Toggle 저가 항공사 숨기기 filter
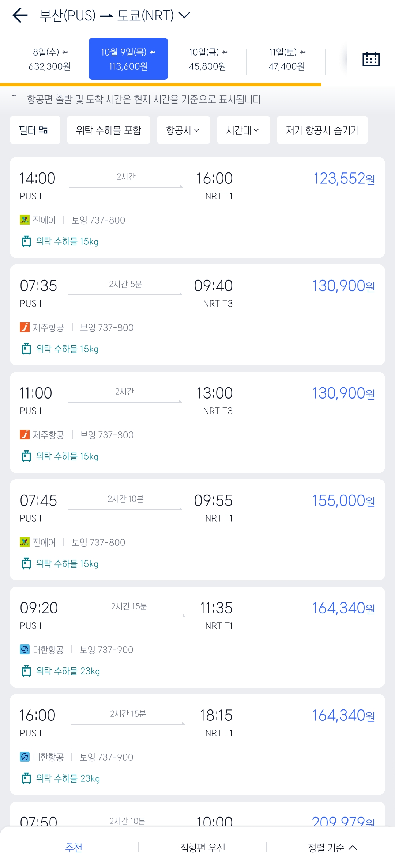Screen dimensions: 395x868 coord(322,130)
